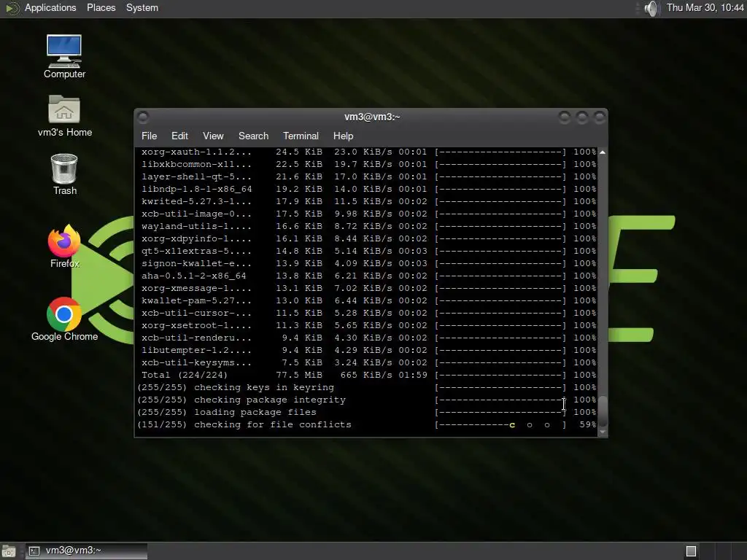Open the Places menu

(x=101, y=7)
